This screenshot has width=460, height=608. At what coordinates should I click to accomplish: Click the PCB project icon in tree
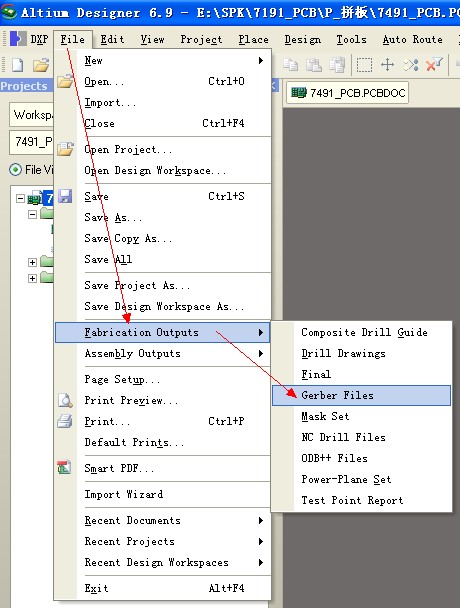(35, 199)
